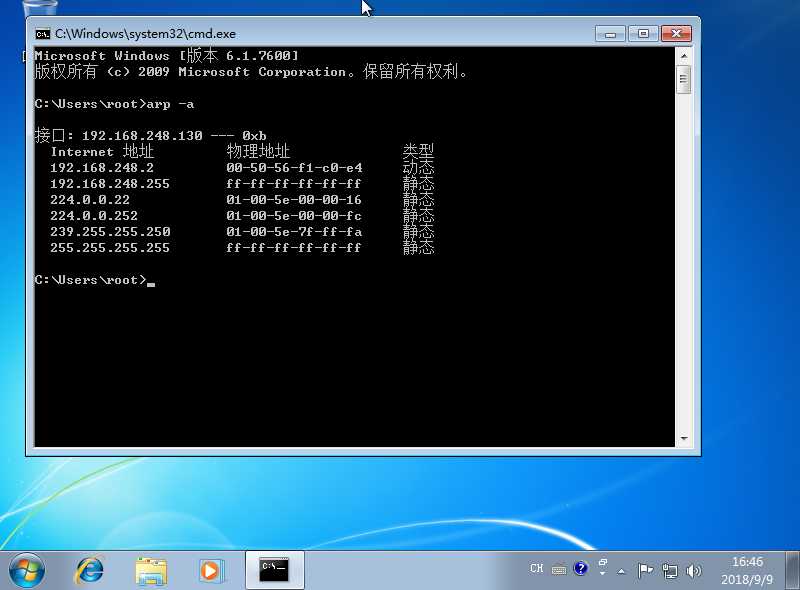Close the cmd.exe window
The height and width of the screenshot is (590, 800).
677,34
